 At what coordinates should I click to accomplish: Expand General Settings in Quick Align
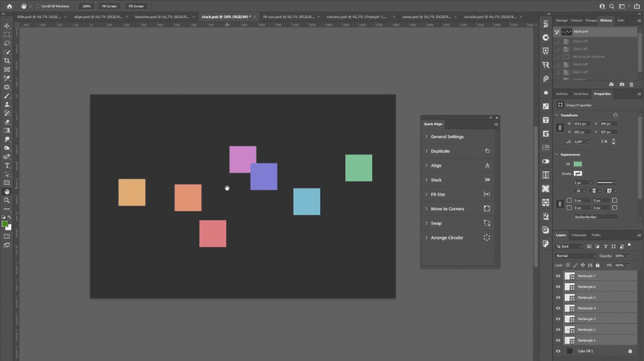(x=447, y=136)
